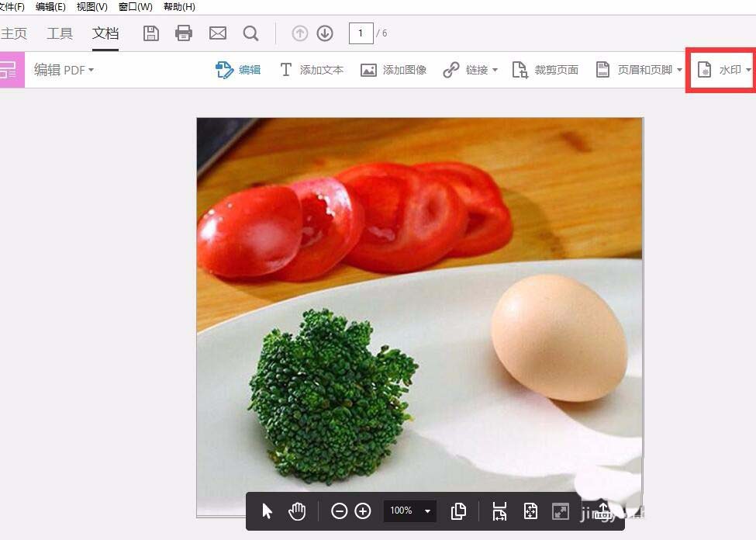Switch to the 工具 tab
The image size is (756, 540).
pos(60,33)
